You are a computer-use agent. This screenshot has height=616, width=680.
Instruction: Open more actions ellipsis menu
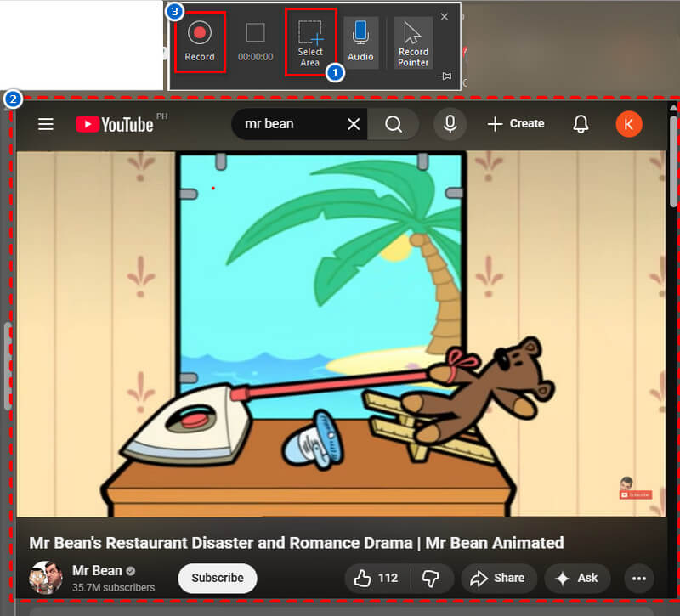[x=639, y=578]
